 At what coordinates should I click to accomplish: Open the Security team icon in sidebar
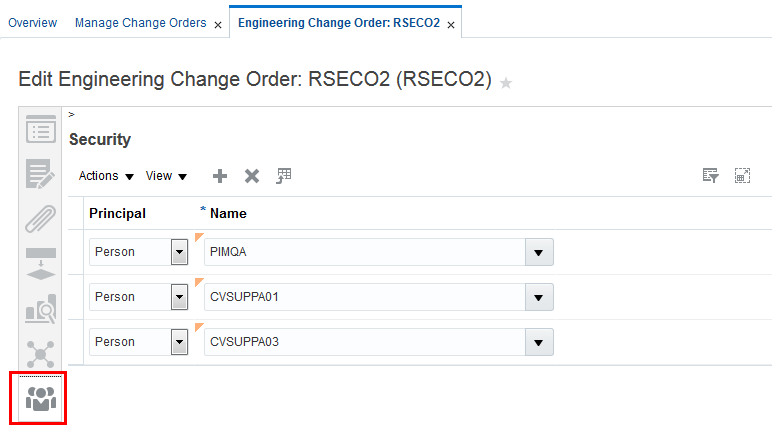click(40, 397)
